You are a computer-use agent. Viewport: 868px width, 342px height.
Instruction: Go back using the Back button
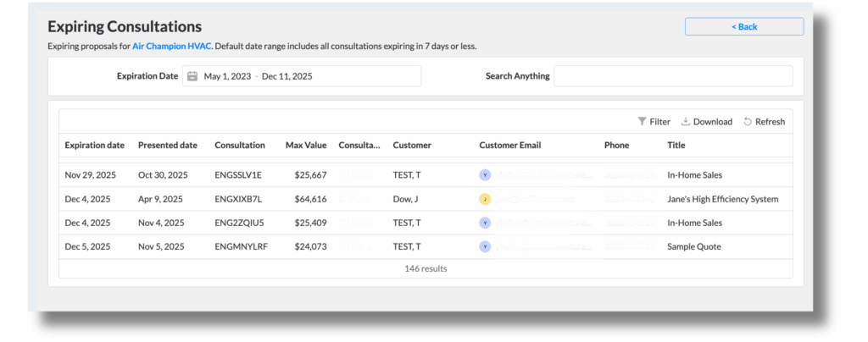click(x=743, y=27)
